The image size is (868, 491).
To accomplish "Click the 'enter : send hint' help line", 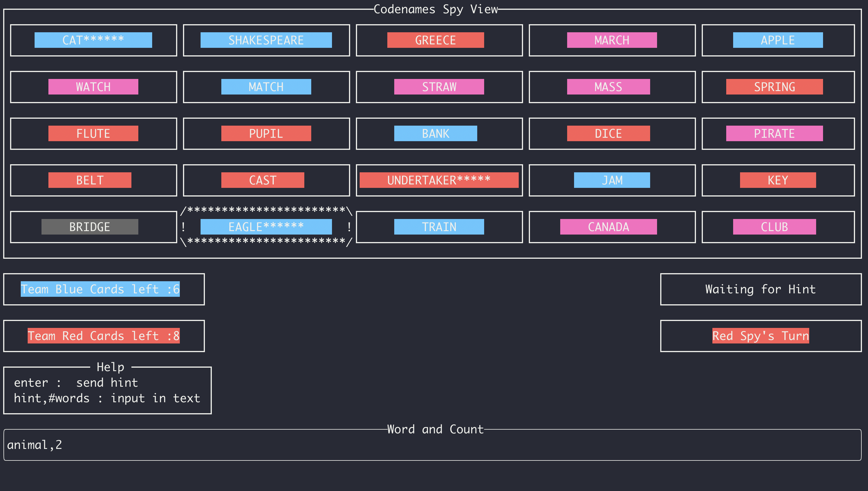I will (76, 383).
